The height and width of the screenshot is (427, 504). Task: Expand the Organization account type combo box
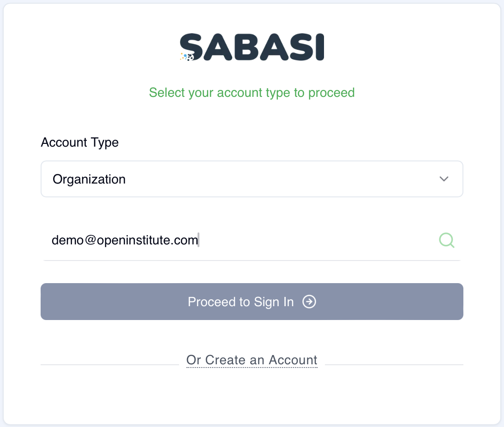pos(252,179)
